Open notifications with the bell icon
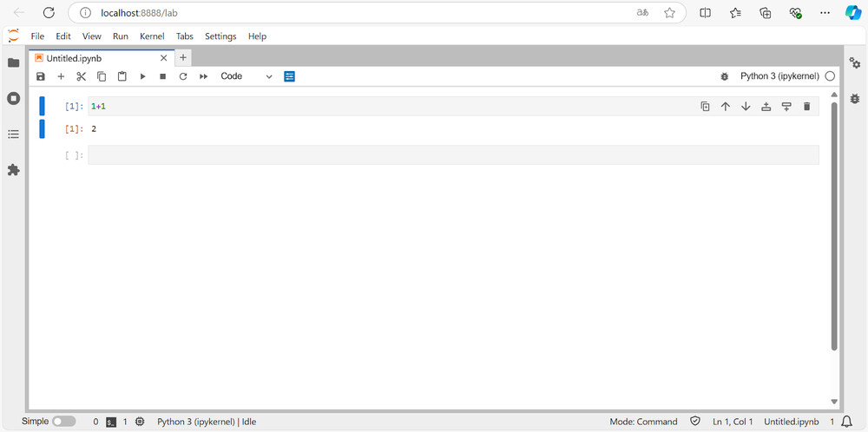868x432 pixels. [x=846, y=422]
